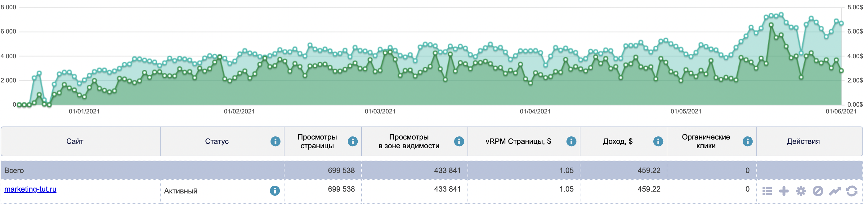Click the refresh arrows icon for marketing-tut.ru

coord(852,191)
